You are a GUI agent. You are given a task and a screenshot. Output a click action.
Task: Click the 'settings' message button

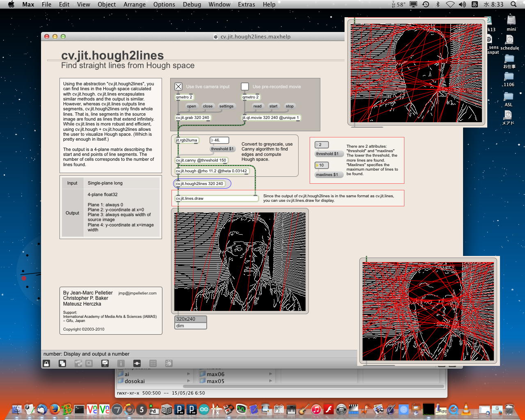click(x=226, y=106)
